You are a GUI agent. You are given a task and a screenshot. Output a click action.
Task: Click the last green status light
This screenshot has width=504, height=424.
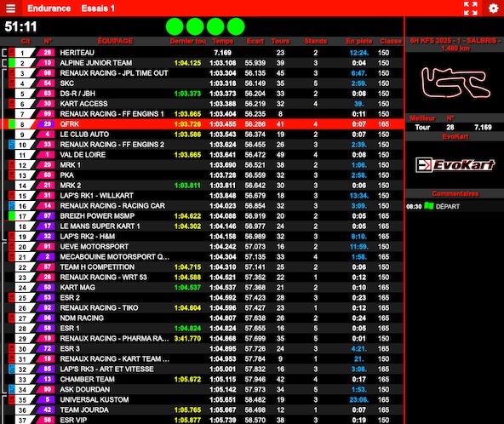[x=236, y=26]
